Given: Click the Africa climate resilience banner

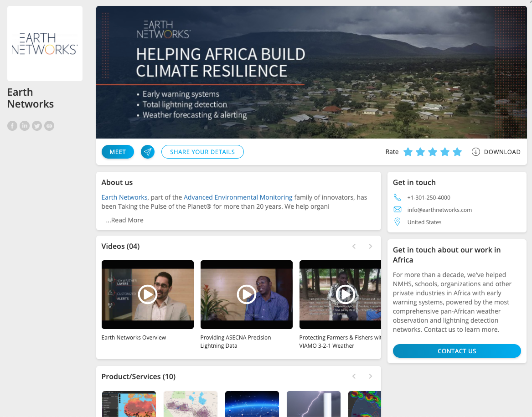Looking at the screenshot, I should (x=311, y=72).
